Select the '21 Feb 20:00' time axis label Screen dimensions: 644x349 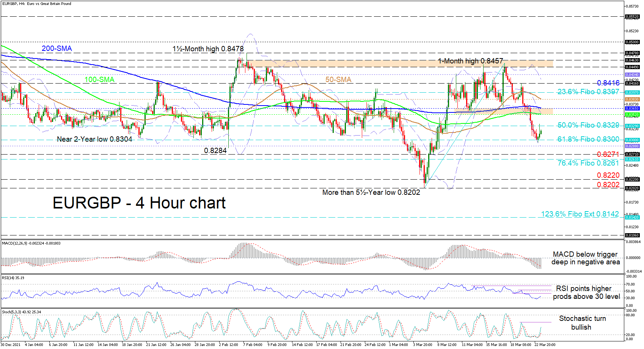[x=351, y=345]
